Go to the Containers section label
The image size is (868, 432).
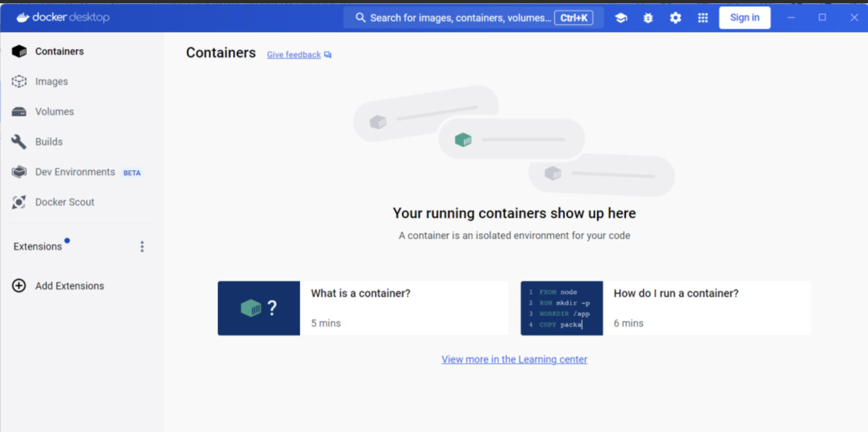[59, 51]
